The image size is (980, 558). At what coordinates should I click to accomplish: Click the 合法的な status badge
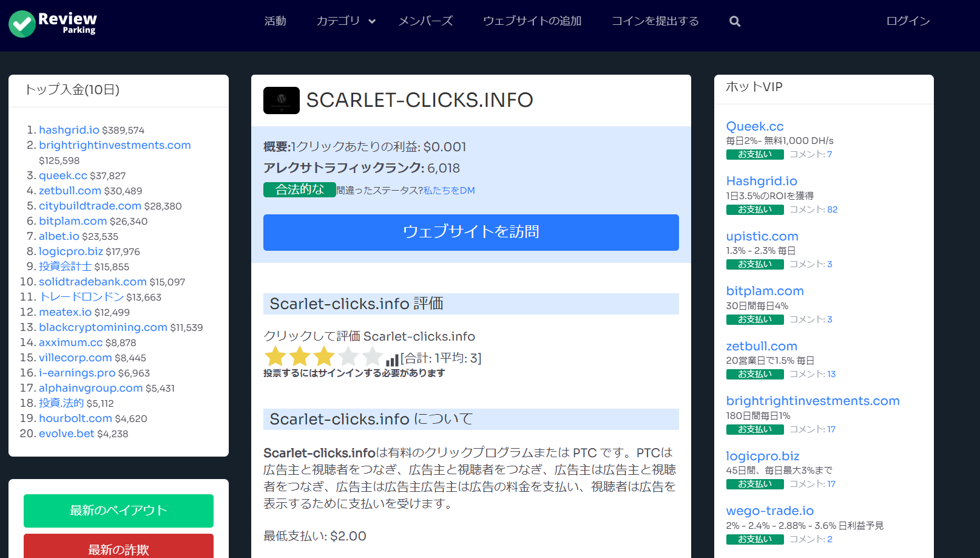(x=300, y=190)
